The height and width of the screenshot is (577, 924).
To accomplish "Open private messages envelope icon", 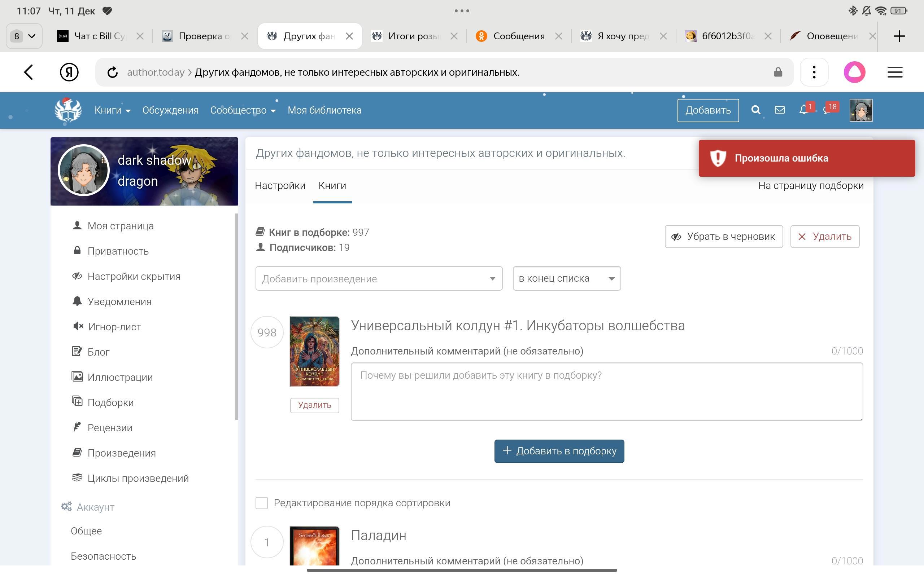I will [x=779, y=110].
